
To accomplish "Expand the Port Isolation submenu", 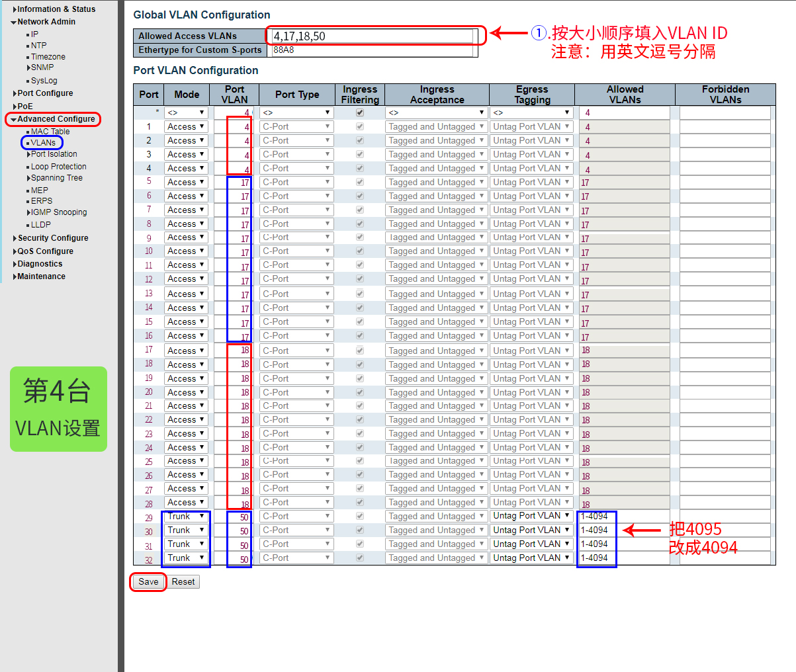I will 53,154.
